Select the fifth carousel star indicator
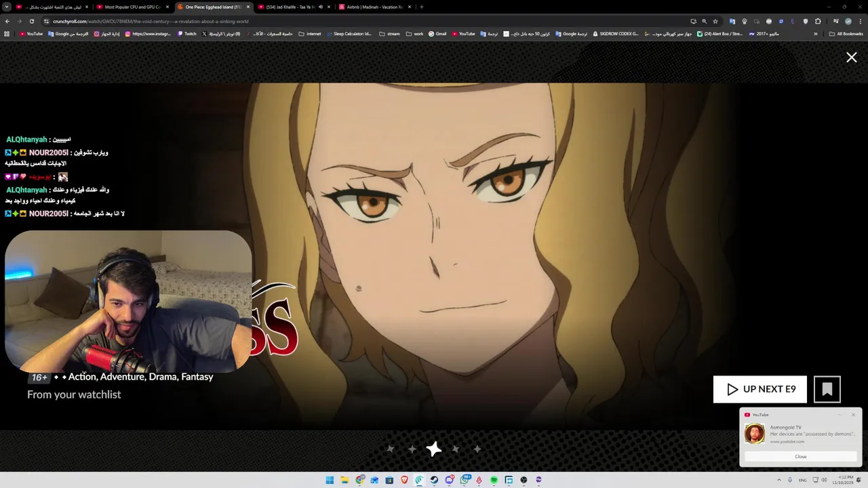This screenshot has width=868, height=488. click(477, 449)
